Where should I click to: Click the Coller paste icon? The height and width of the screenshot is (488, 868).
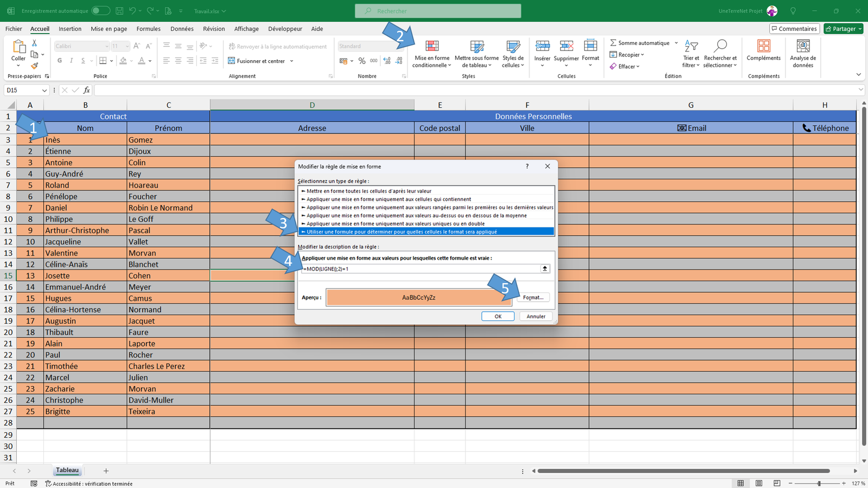pyautogui.click(x=18, y=47)
